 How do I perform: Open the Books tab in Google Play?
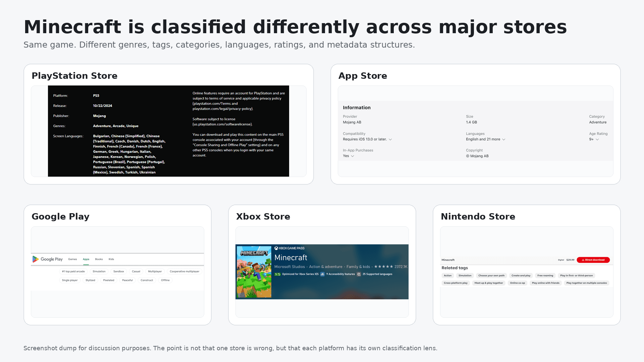point(99,259)
